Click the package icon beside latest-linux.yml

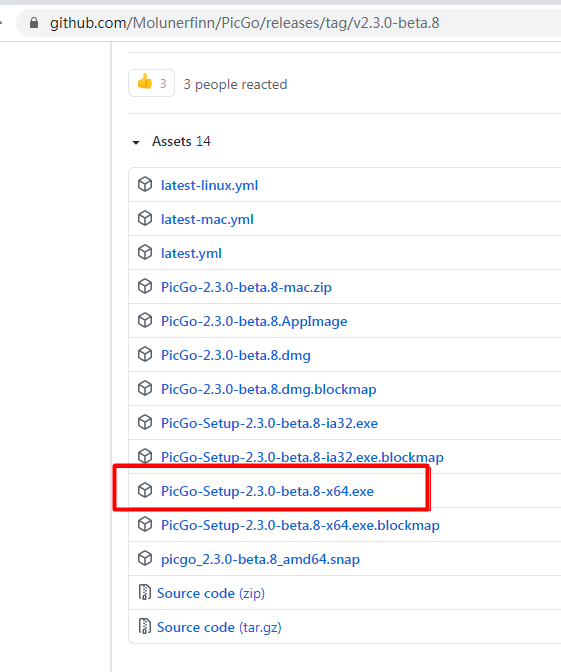(x=145, y=185)
